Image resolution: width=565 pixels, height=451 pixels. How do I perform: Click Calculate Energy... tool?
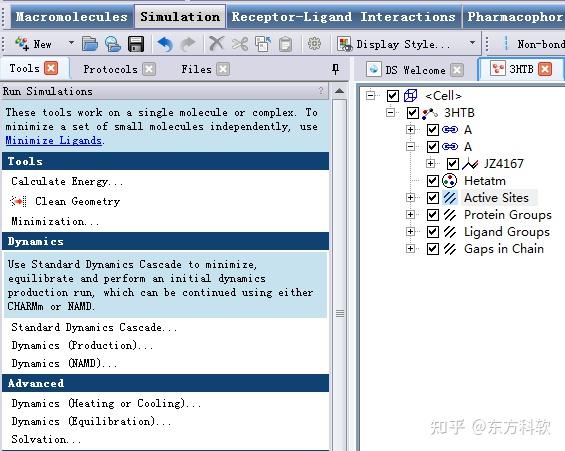click(67, 181)
